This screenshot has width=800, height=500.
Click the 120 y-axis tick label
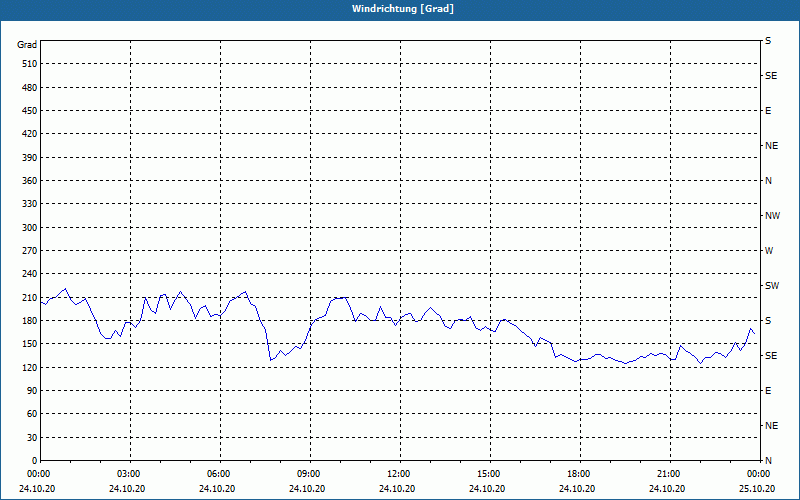(30, 367)
